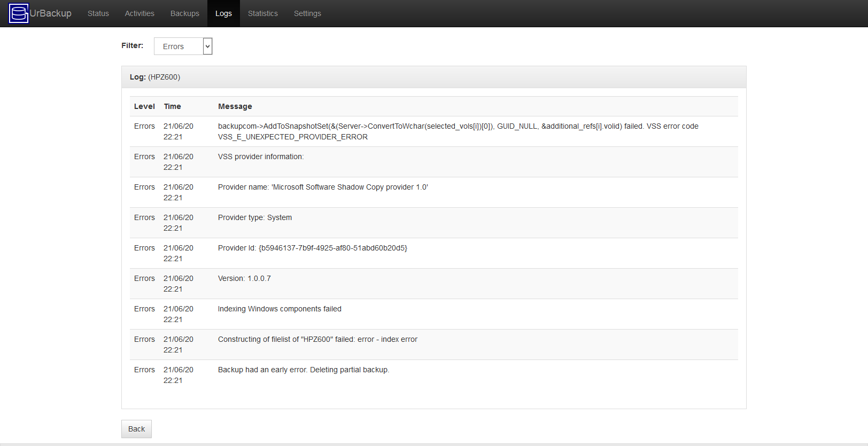Click 'Backup had an early error' message
This screenshot has height=446, width=868.
304,370
